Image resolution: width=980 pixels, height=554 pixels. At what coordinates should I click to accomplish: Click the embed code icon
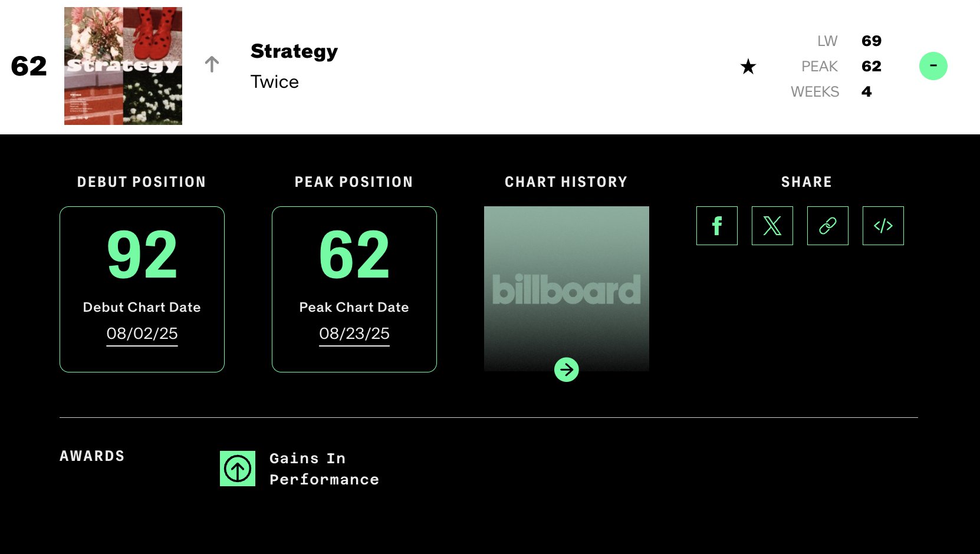point(883,226)
